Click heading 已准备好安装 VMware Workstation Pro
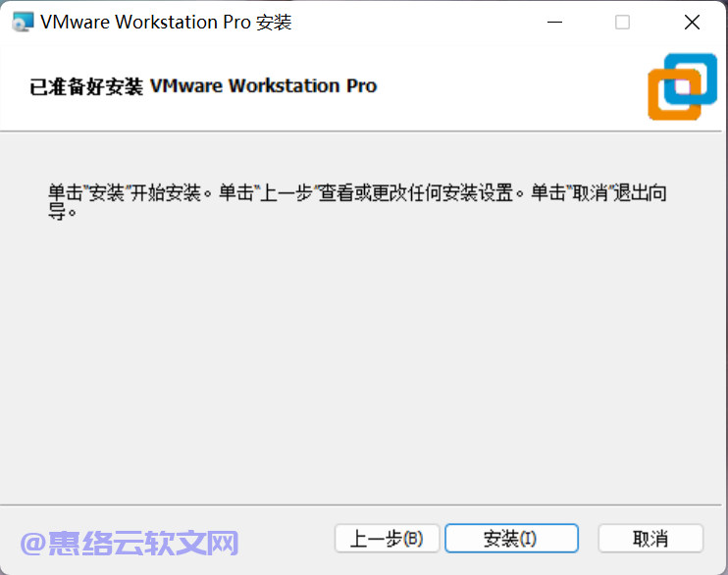 pos(203,86)
